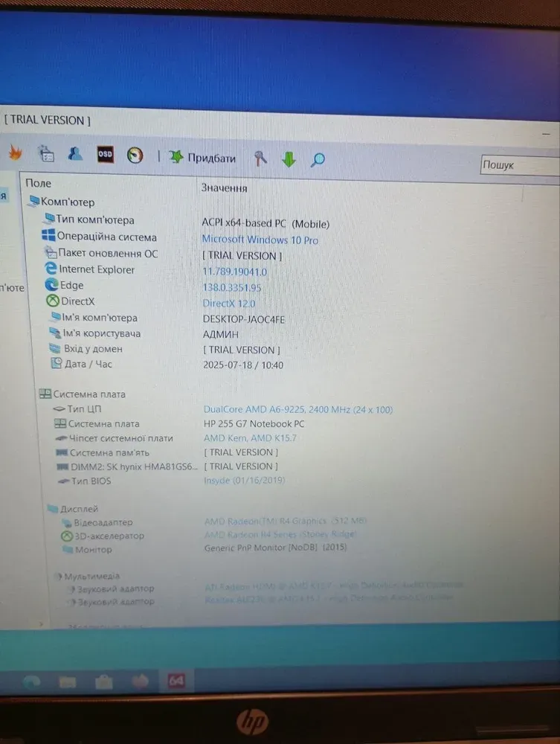Click the Значення column header
Viewport: 560px width, 744px height.
224,187
